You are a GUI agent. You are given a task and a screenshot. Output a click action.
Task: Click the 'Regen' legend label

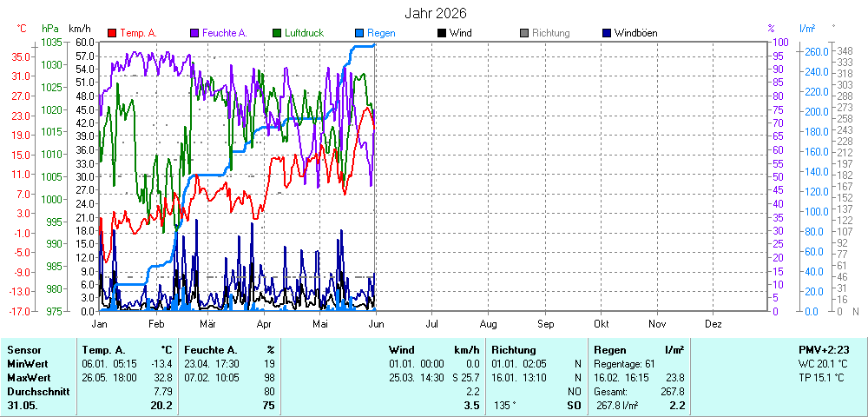pyautogui.click(x=381, y=33)
